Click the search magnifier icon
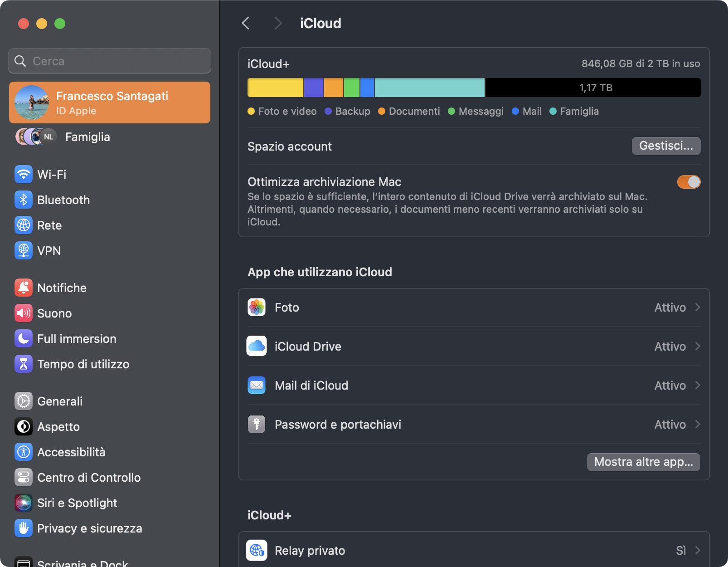 [20, 61]
